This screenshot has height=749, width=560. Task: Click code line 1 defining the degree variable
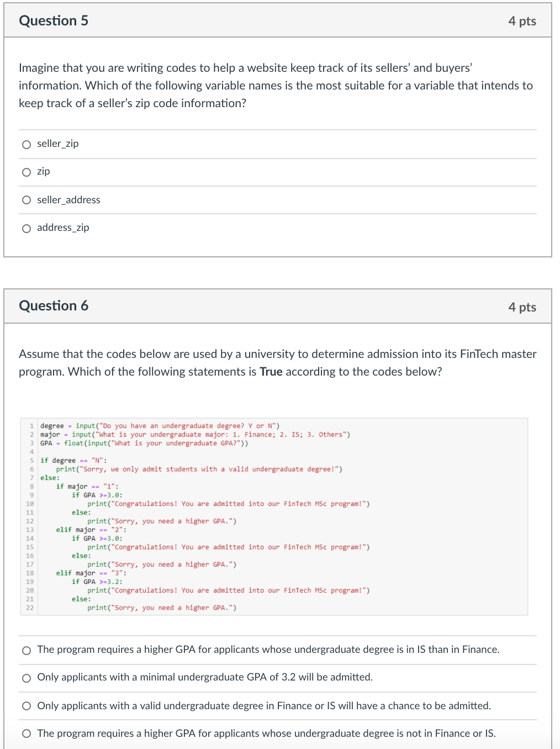160,426
